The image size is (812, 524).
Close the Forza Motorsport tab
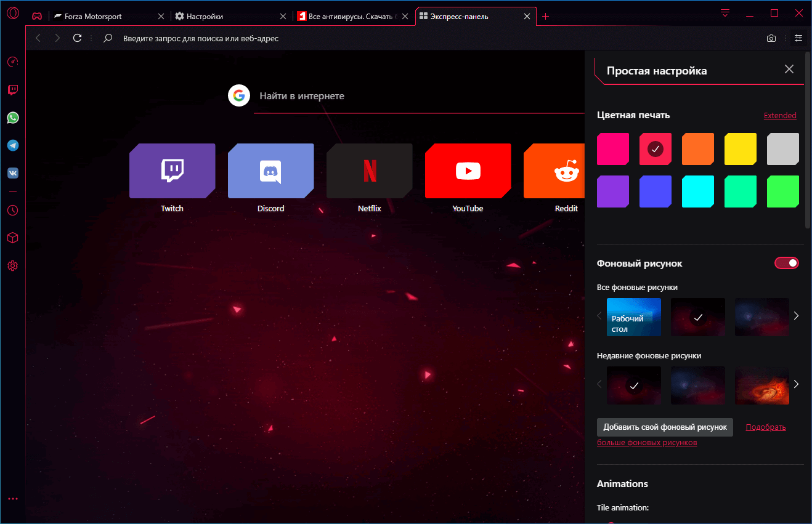pyautogui.click(x=161, y=17)
